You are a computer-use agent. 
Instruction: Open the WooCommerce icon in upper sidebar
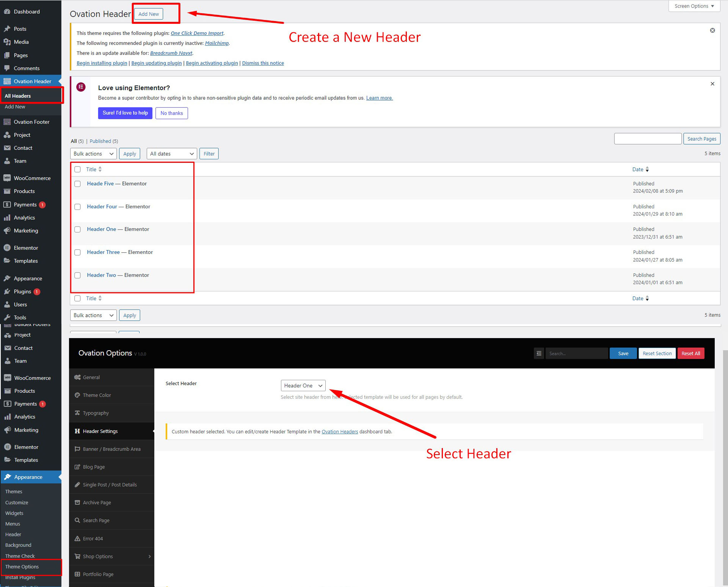coord(7,178)
